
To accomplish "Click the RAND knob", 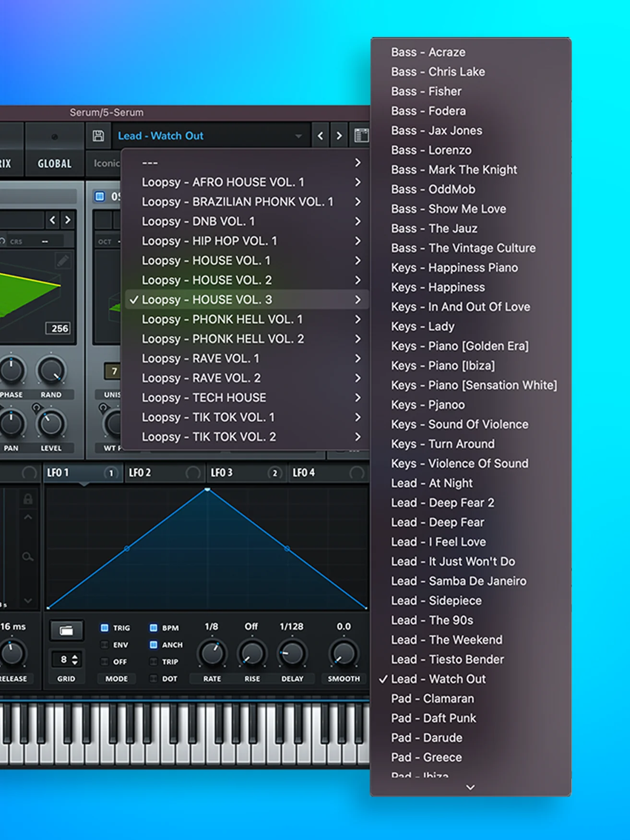I will [51, 371].
